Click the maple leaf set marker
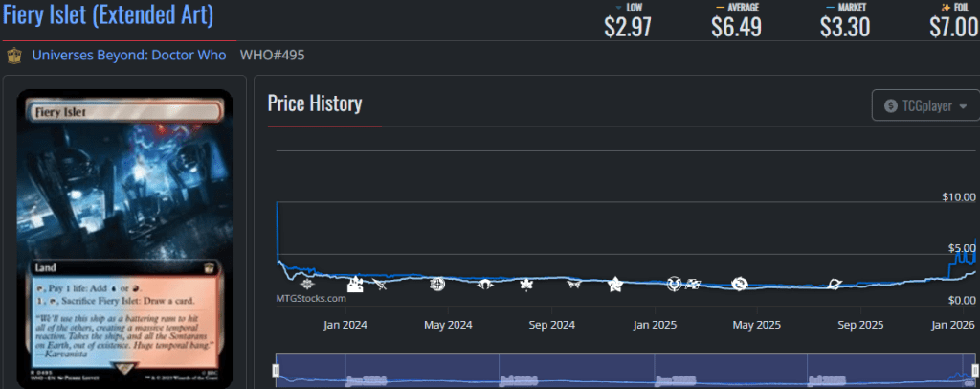This screenshot has height=389, width=980. 524,284
